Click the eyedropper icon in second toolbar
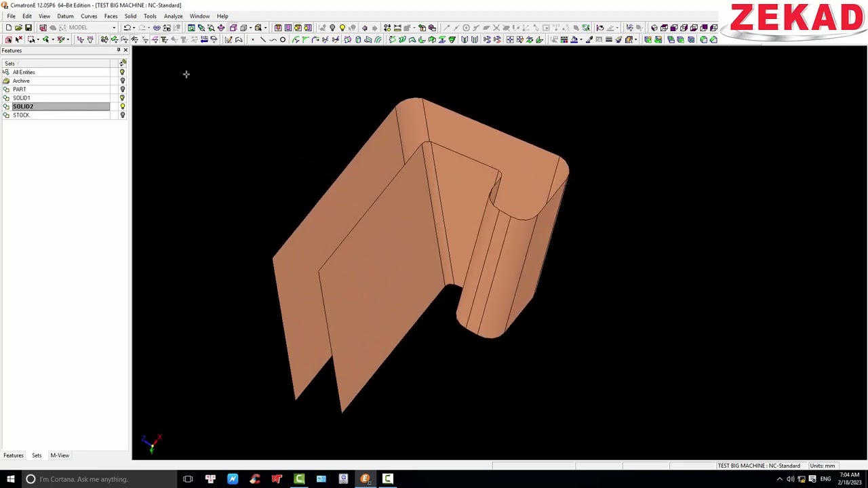The width and height of the screenshot is (868, 488). click(589, 39)
